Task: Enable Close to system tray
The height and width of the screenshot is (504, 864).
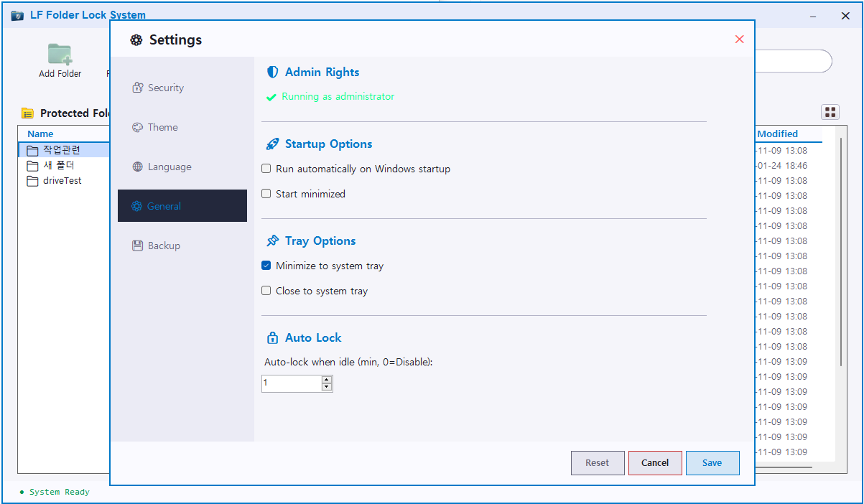Action: click(266, 291)
